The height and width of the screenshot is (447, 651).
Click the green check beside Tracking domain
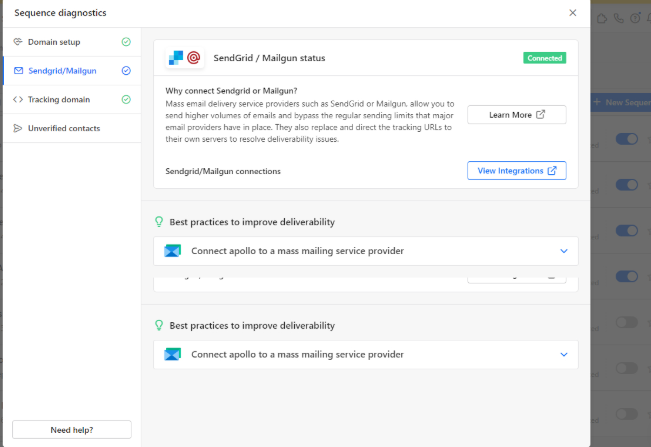click(126, 99)
